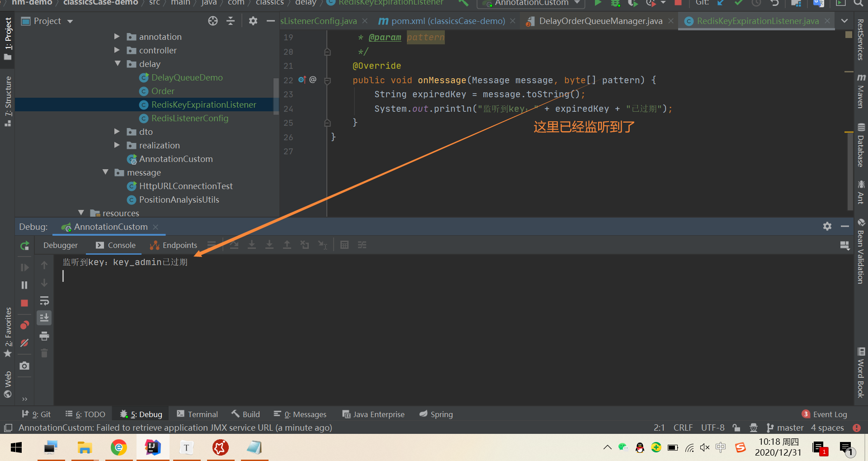Screen dimensions: 868x461
Task: Expand the annotation folder
Action: pos(117,37)
